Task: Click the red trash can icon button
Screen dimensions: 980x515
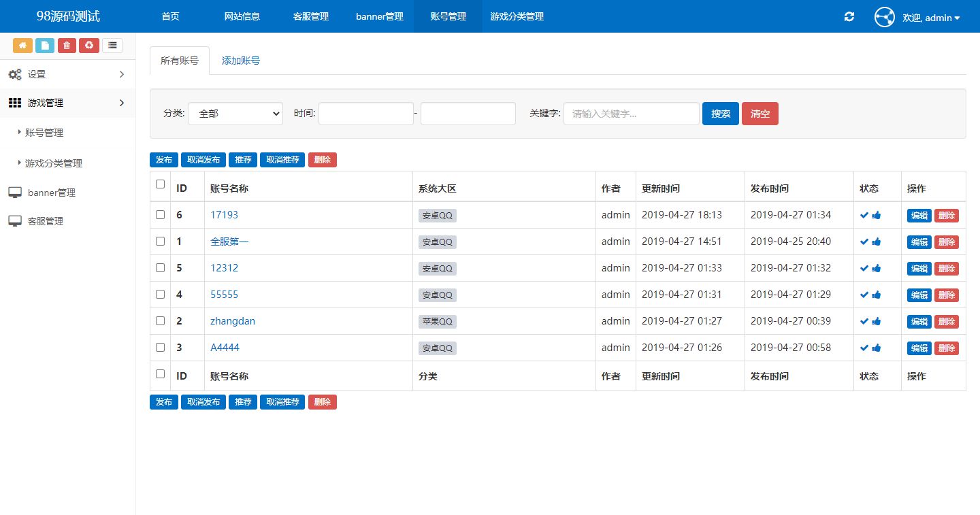Action: [x=67, y=46]
